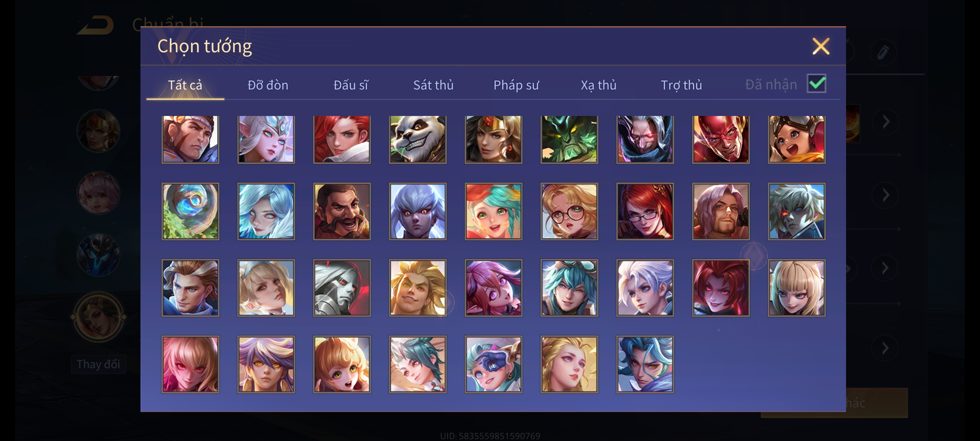Open the Sát thủ tab
Viewport: 980px width, 441px height.
[433, 85]
